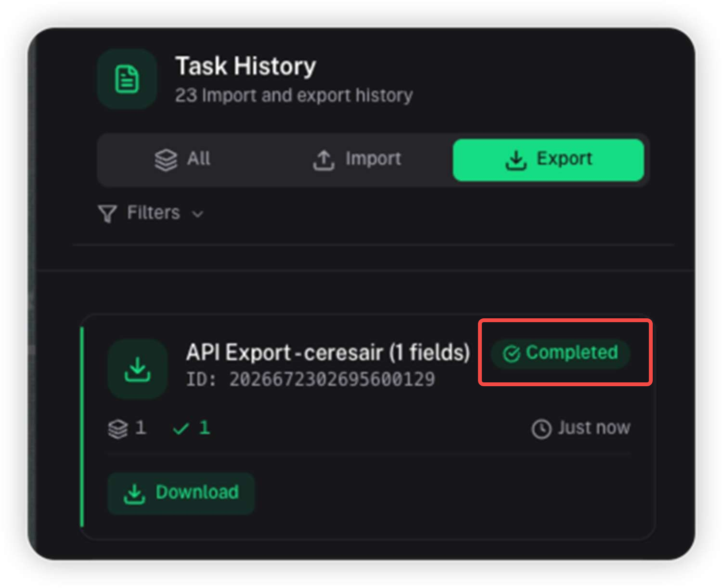The image size is (723, 588).
Task: Click the Task History document icon
Action: (127, 79)
